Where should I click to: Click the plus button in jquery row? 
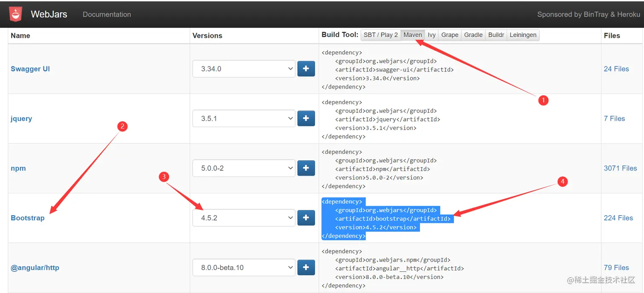pos(306,118)
